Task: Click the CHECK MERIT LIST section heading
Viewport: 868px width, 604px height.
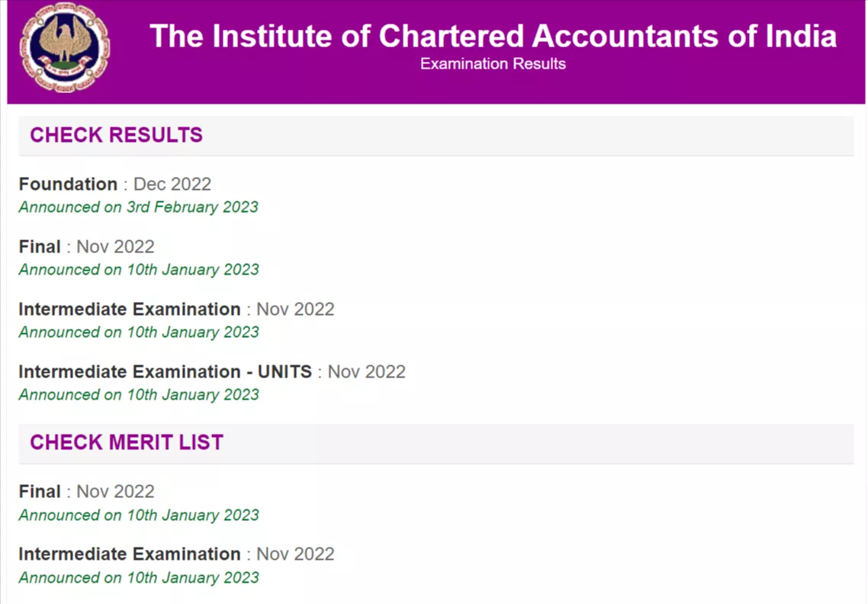Action: pos(126,443)
